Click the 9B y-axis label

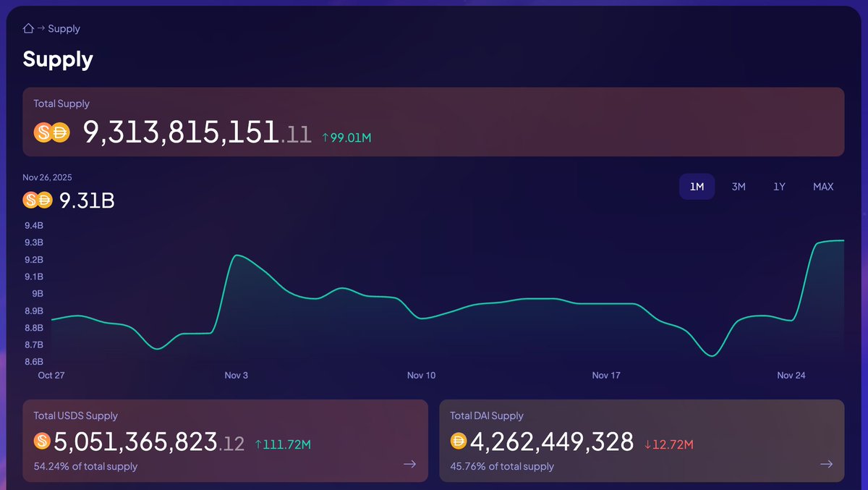(x=38, y=294)
